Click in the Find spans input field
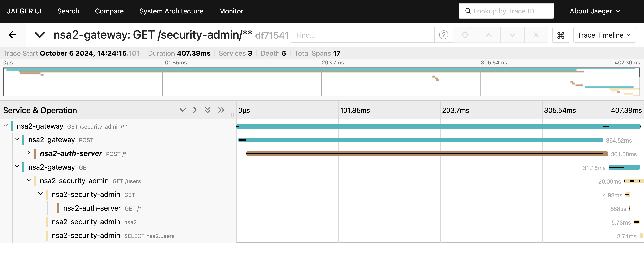The image size is (644, 259). pyautogui.click(x=362, y=35)
